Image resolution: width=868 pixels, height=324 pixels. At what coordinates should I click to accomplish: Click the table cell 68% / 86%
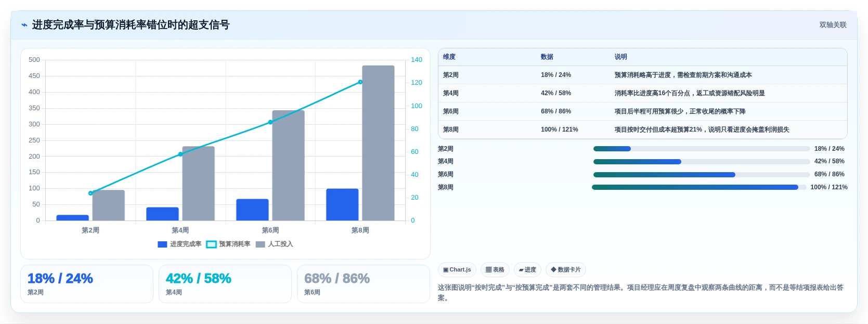(556, 111)
